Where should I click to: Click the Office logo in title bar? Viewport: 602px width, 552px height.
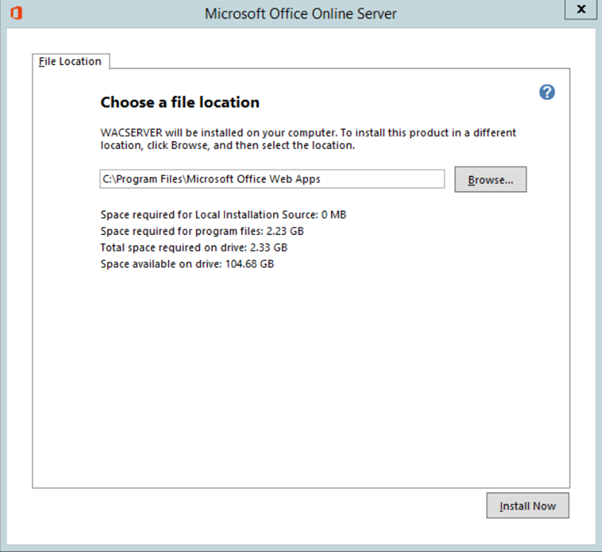pyautogui.click(x=14, y=13)
